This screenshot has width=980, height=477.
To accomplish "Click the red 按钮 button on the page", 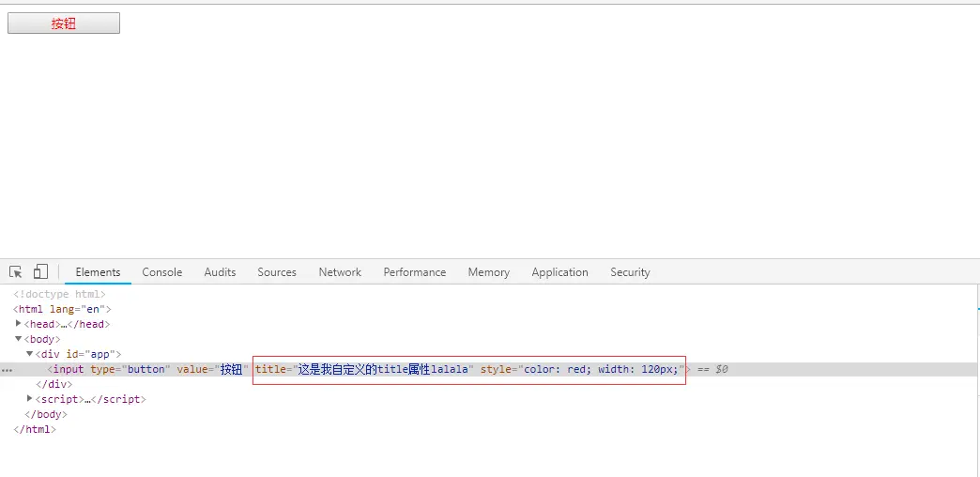I will click(x=64, y=23).
